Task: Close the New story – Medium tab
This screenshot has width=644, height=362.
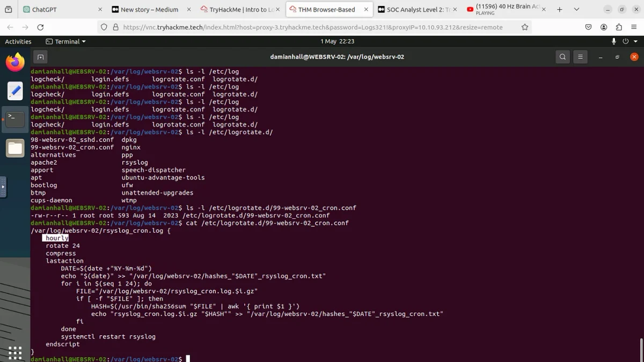Action: point(188,10)
